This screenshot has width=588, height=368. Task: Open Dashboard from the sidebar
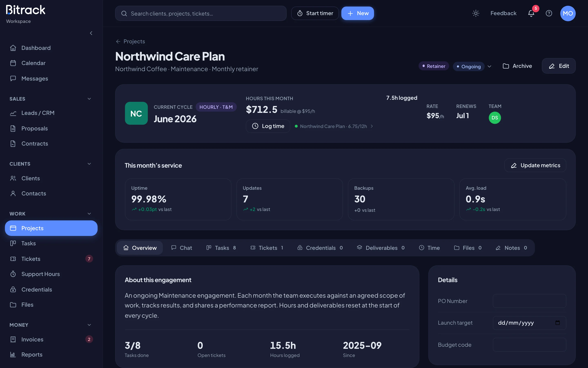(x=51, y=48)
